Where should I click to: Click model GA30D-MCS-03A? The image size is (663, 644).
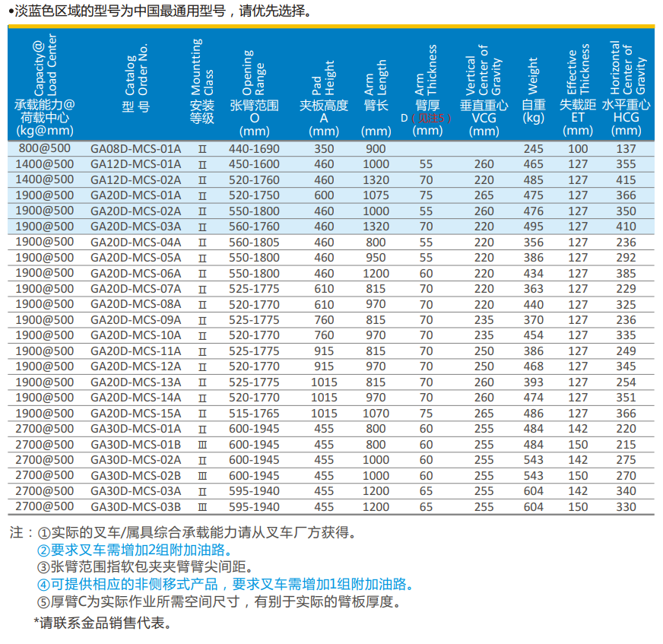[x=136, y=491]
